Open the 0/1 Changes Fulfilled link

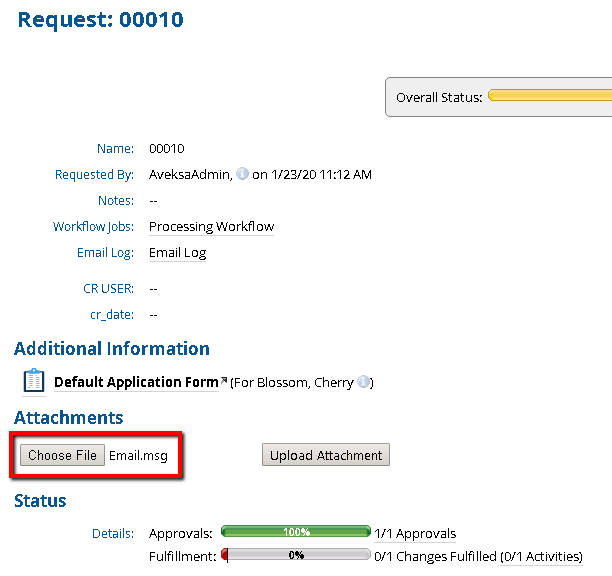pos(435,556)
